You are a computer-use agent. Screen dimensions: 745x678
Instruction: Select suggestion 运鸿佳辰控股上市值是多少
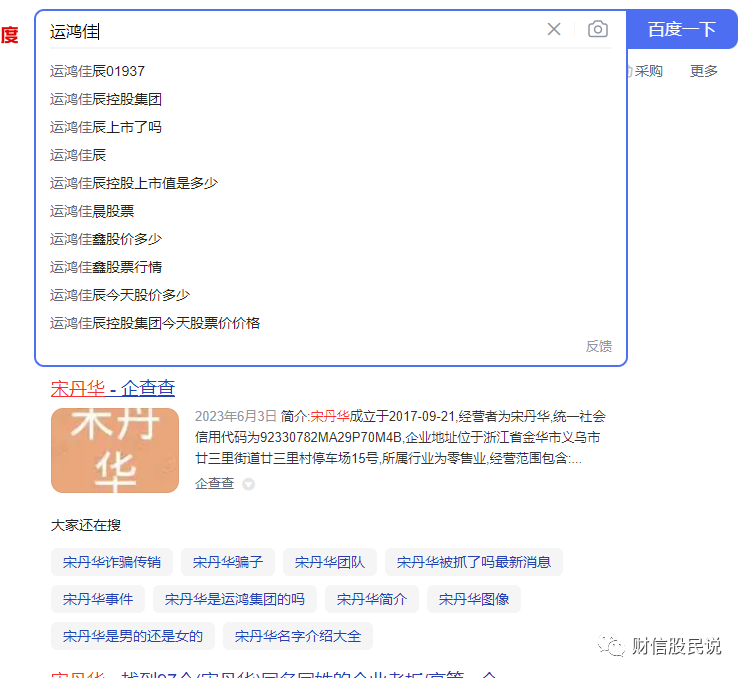click(x=134, y=183)
